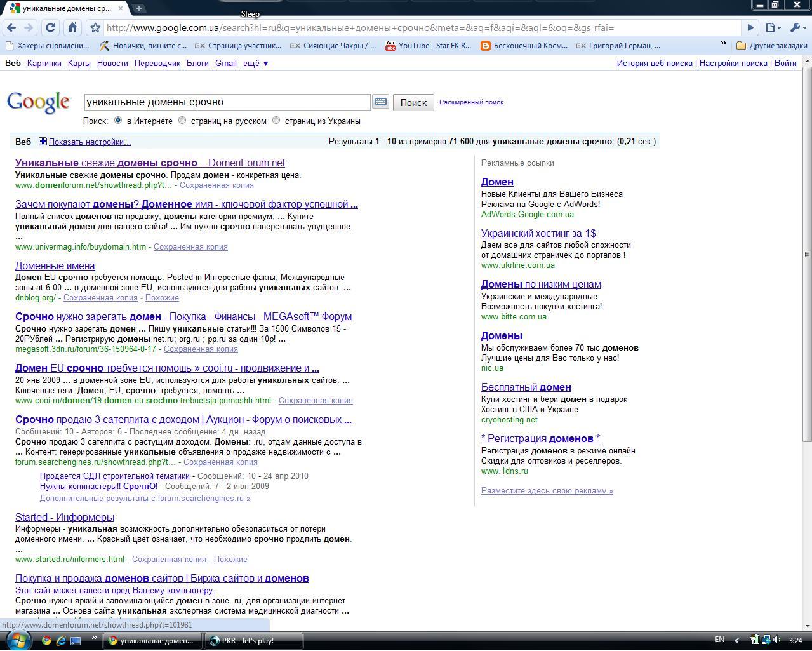Click the volume speaker tray icon
Image resolution: width=812 pixels, height=651 pixels.
pos(777,640)
